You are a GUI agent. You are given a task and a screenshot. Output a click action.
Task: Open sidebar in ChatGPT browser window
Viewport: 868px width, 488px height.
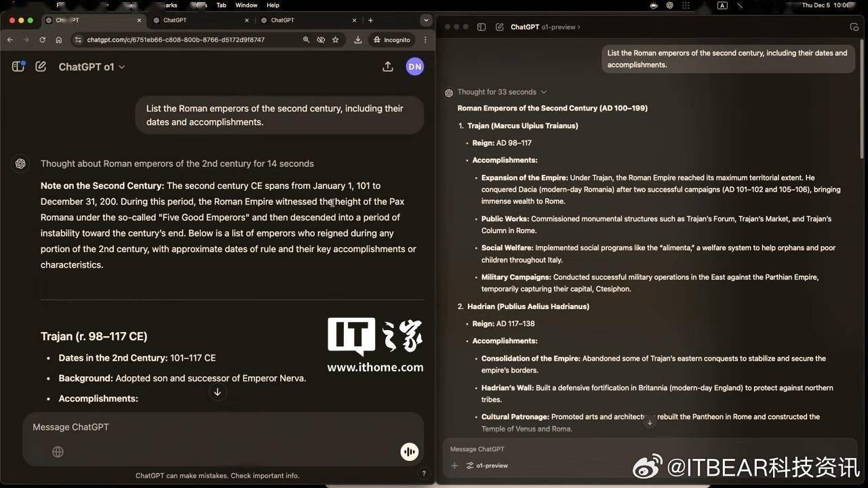click(x=18, y=66)
